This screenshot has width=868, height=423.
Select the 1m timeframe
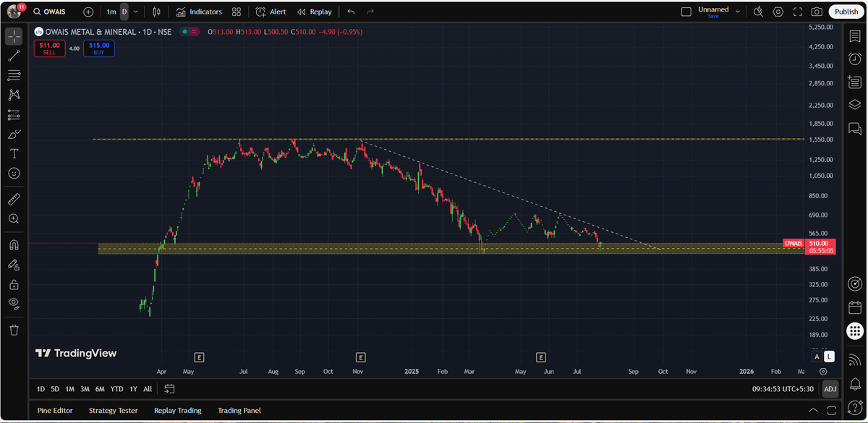[x=111, y=12]
